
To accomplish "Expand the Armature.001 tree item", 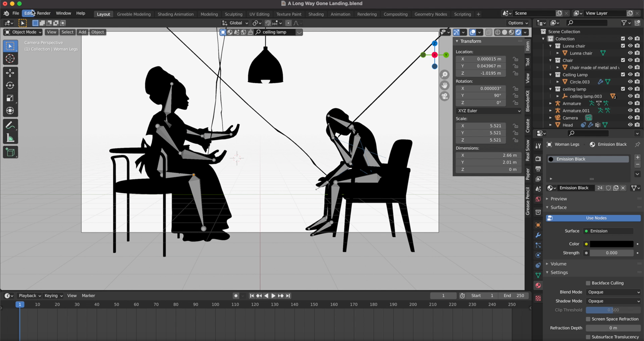I will (x=550, y=111).
